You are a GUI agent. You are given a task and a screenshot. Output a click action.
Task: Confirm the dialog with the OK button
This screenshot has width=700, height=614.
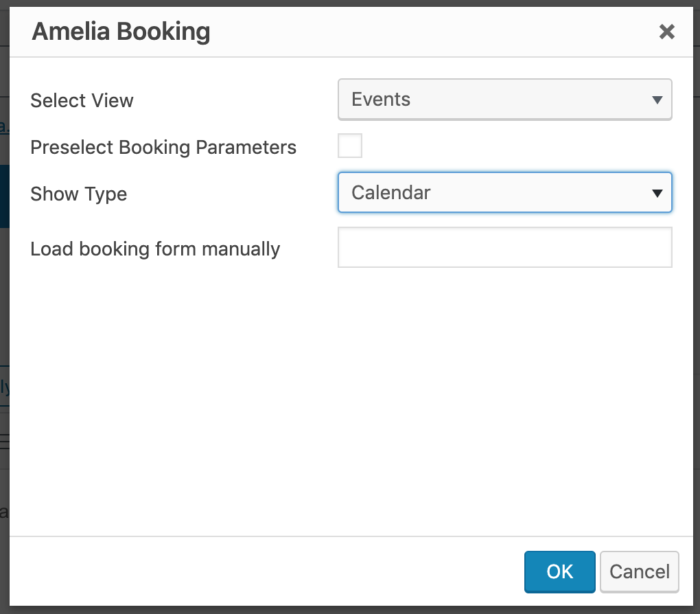(x=559, y=571)
